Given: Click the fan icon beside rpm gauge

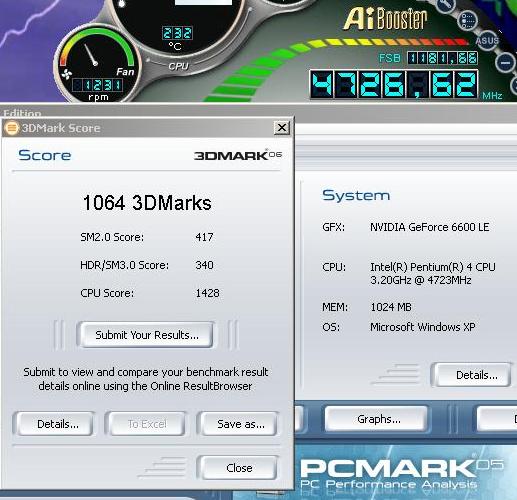Looking at the screenshot, I should click(66, 74).
